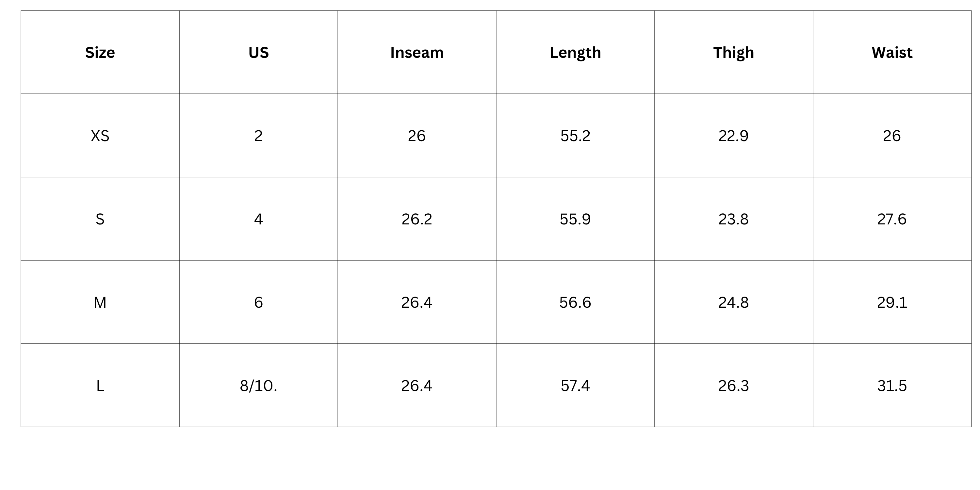Select the Inseam header cell
This screenshot has width=980, height=490.
pos(416,53)
